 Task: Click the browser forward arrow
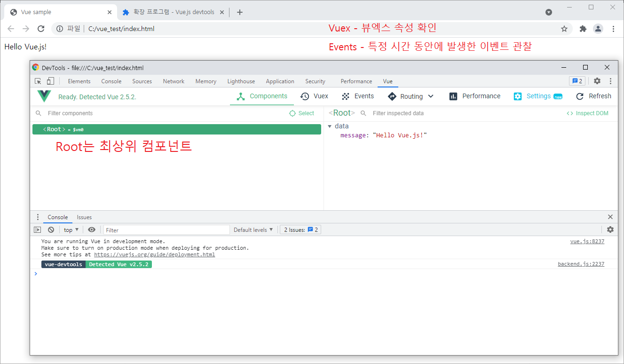coord(26,29)
